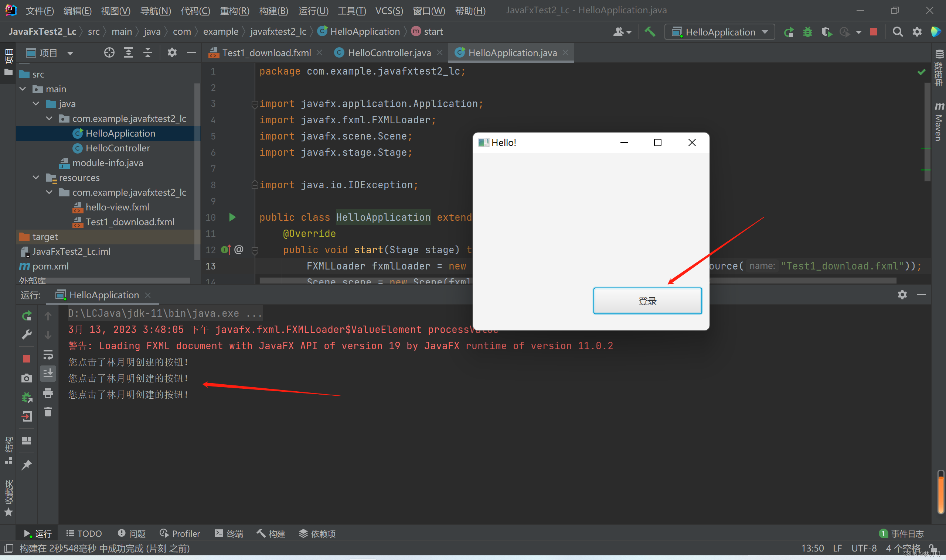The image size is (946, 560).
Task: Stop the running process with red square
Action: pos(874,32)
